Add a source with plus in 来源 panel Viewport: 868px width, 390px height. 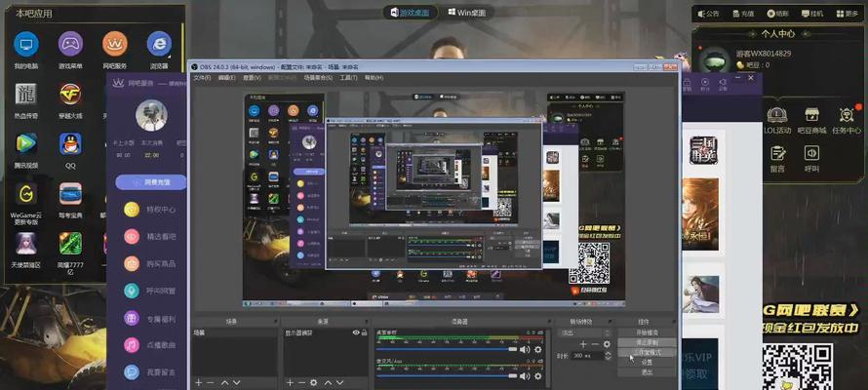click(290, 382)
